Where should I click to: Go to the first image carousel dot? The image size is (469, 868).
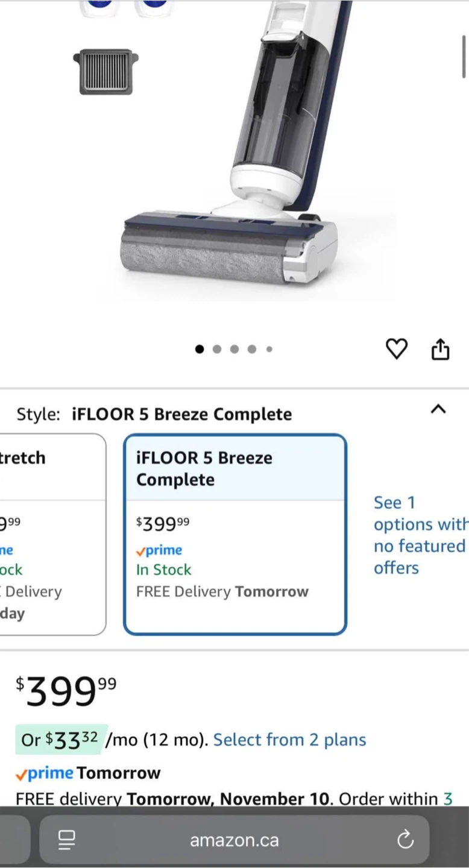pos(200,349)
